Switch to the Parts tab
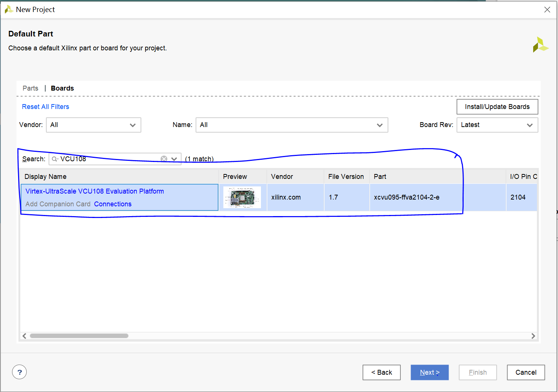Screen dimensions: 558x392 [30, 88]
